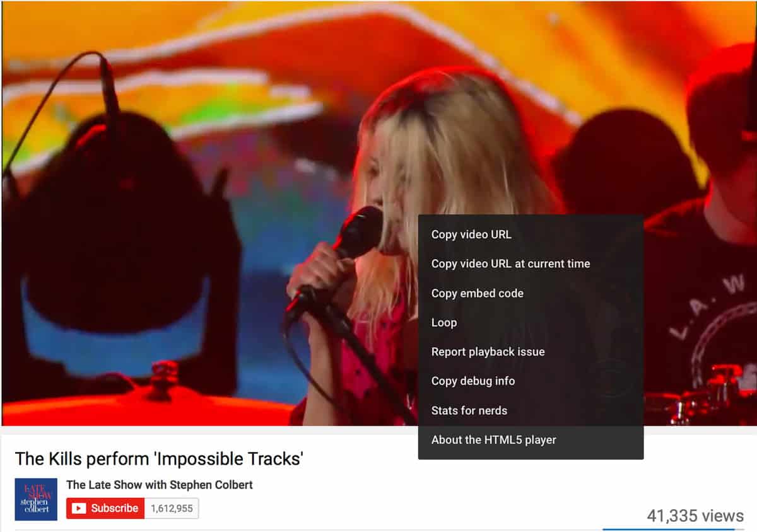The height and width of the screenshot is (532, 757).
Task: Select Copy debug info
Action: pyautogui.click(x=531, y=381)
